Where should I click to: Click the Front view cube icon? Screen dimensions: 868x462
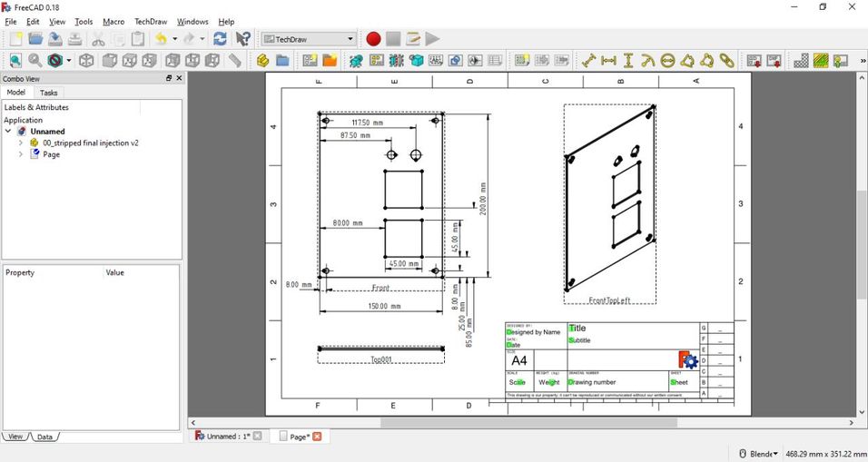tap(110, 60)
